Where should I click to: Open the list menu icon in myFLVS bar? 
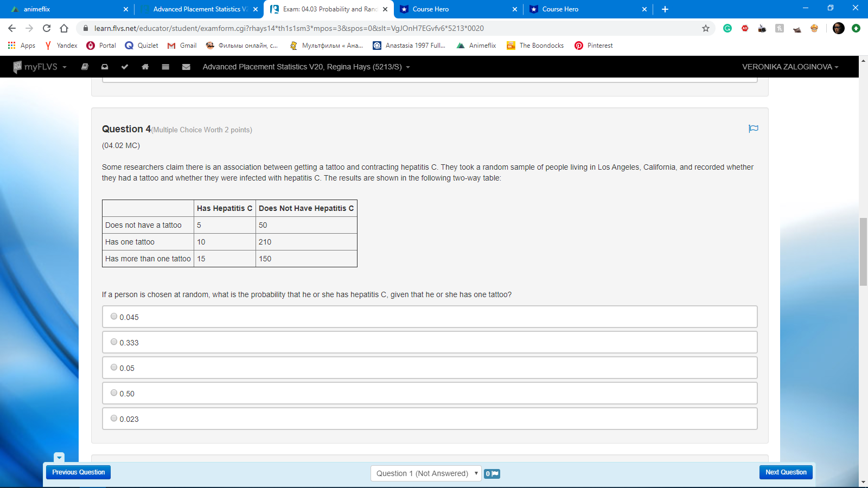(x=165, y=67)
